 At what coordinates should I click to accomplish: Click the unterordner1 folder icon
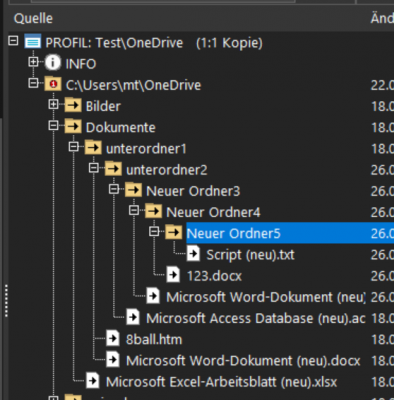[93, 147]
